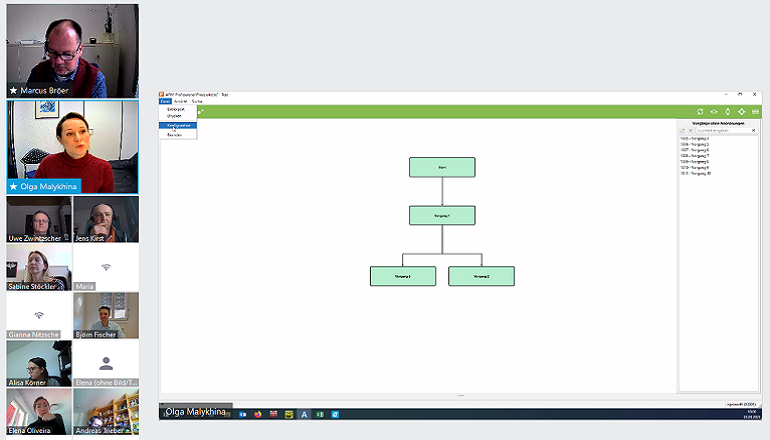The image size is (770, 440).
Task: Open the Suche menu
Action: pyautogui.click(x=196, y=101)
